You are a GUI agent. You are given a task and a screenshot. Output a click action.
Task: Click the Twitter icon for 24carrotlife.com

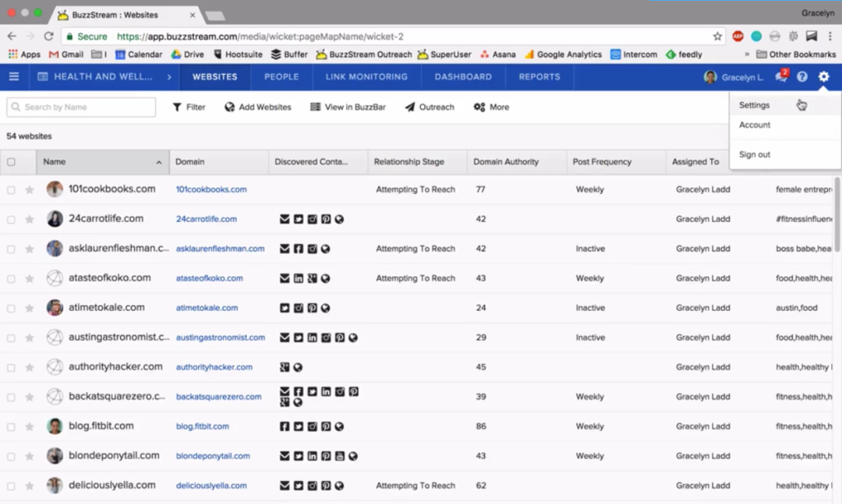click(298, 219)
